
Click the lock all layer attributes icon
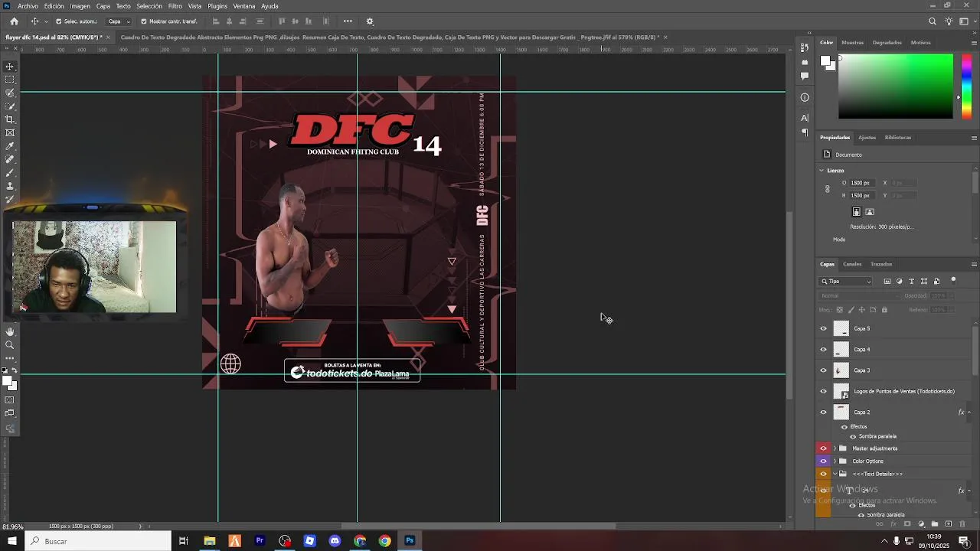click(884, 310)
